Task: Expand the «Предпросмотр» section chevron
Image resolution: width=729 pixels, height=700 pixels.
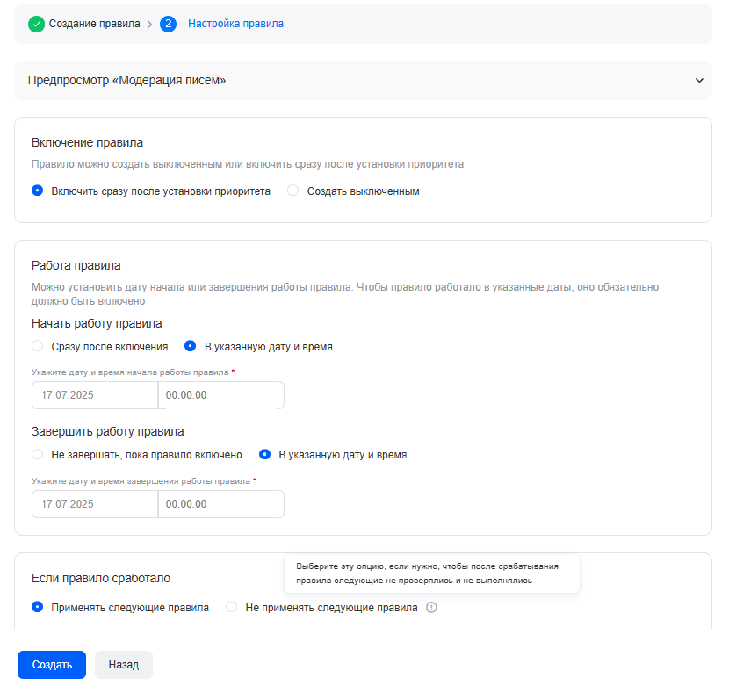Action: tap(699, 81)
